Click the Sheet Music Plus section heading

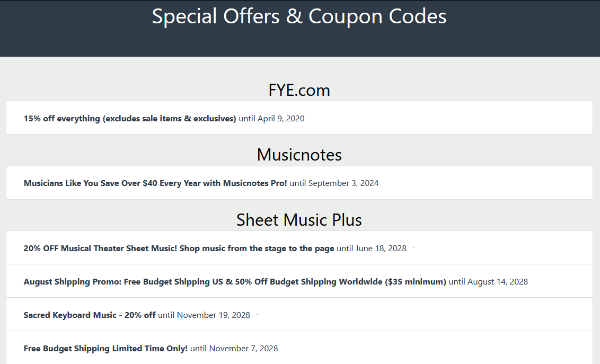point(299,219)
